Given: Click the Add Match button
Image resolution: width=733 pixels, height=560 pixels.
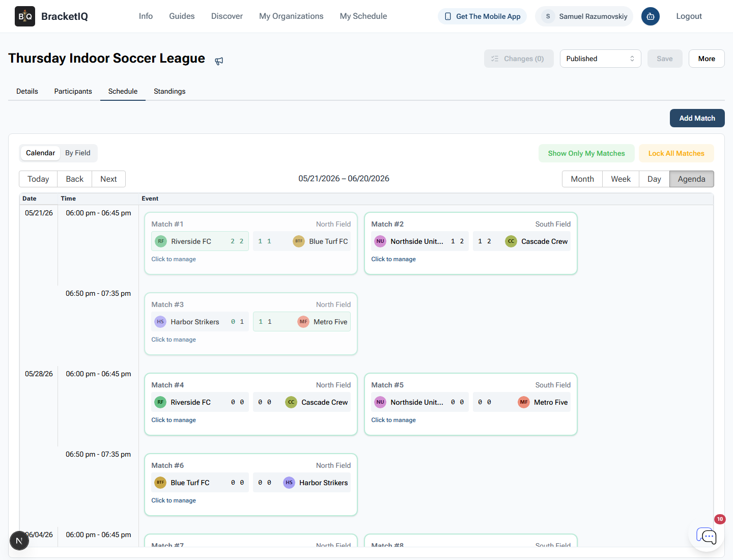Looking at the screenshot, I should (x=697, y=118).
